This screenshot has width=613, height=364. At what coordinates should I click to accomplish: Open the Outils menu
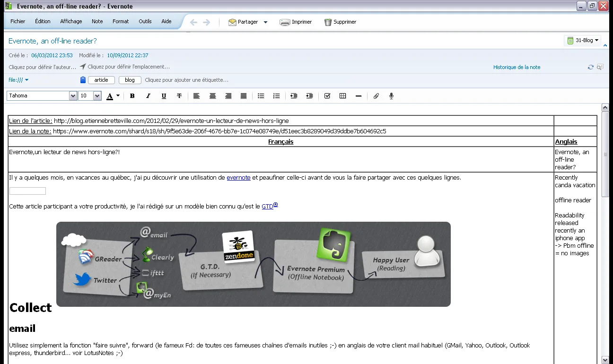point(145,21)
